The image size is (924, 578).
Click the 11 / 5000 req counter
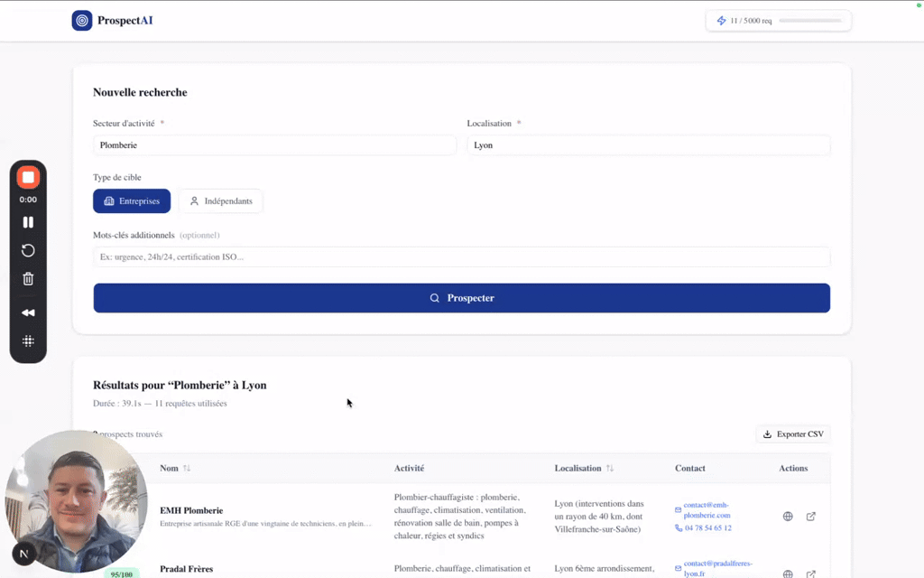click(751, 21)
